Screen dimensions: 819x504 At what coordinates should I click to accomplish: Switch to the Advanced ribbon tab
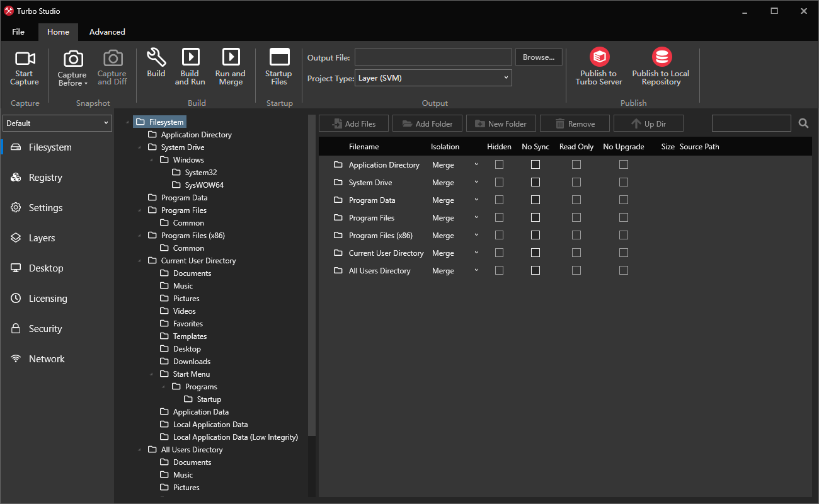[x=107, y=31]
